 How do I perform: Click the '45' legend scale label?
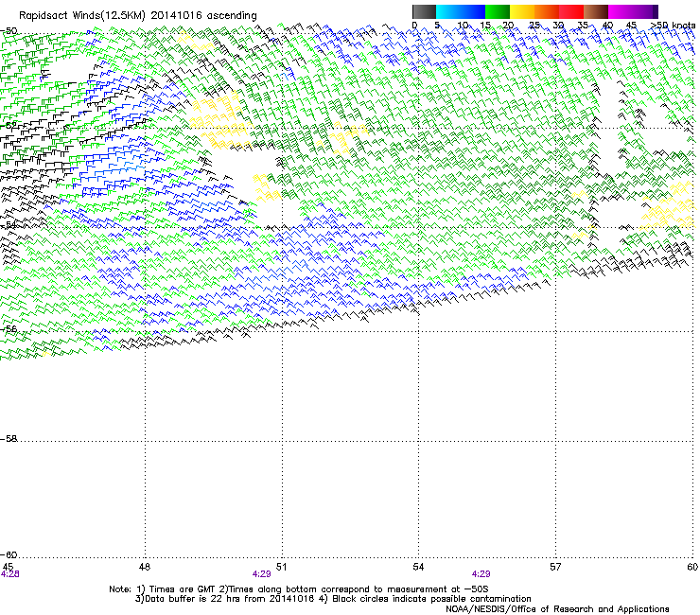(x=631, y=26)
